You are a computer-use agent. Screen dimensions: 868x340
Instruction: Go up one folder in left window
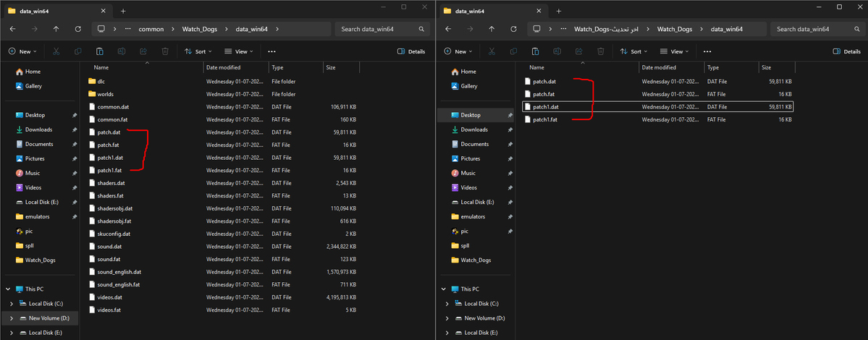coord(56,30)
